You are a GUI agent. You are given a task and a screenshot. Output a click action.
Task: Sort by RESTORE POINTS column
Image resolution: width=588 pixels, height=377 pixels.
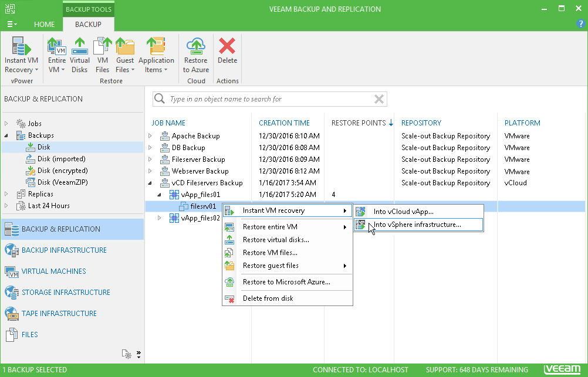[359, 123]
